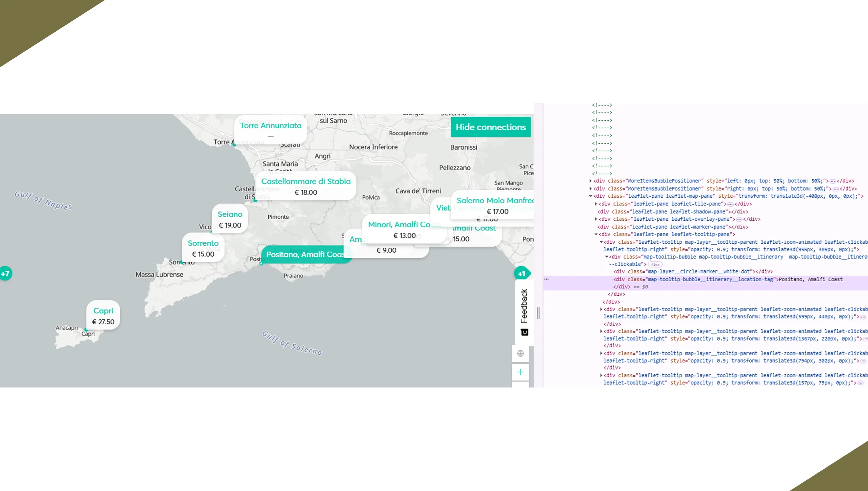Select the leaflet-shadow-pane div line
868x491 pixels.
672,212
